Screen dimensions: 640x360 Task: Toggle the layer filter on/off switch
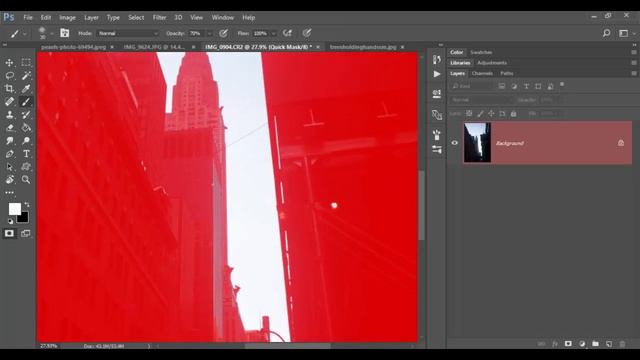pyautogui.click(x=562, y=84)
